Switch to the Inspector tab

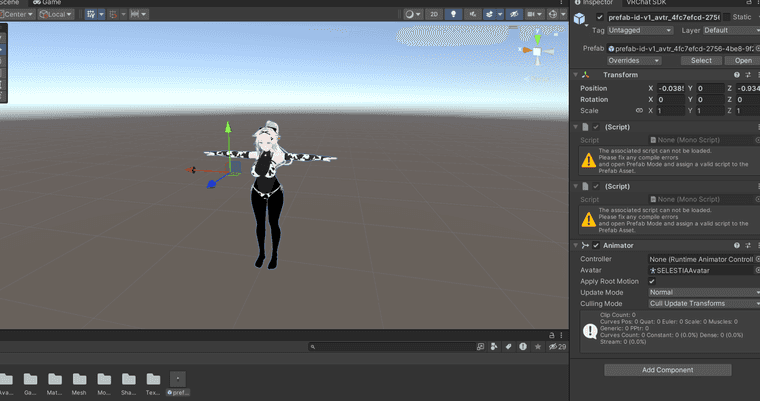(594, 2)
